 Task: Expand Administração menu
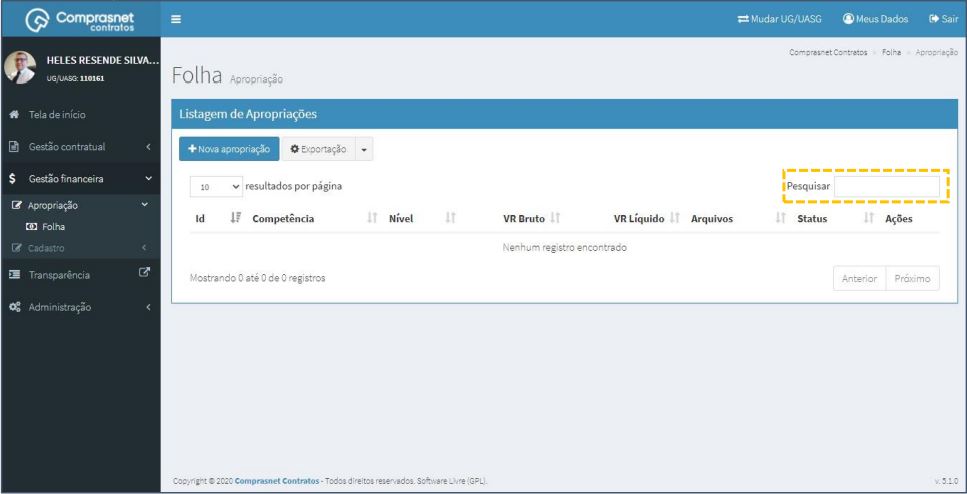[80, 307]
